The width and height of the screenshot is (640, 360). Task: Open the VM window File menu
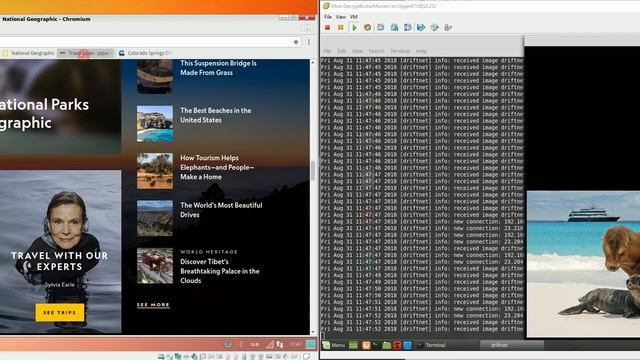point(328,17)
